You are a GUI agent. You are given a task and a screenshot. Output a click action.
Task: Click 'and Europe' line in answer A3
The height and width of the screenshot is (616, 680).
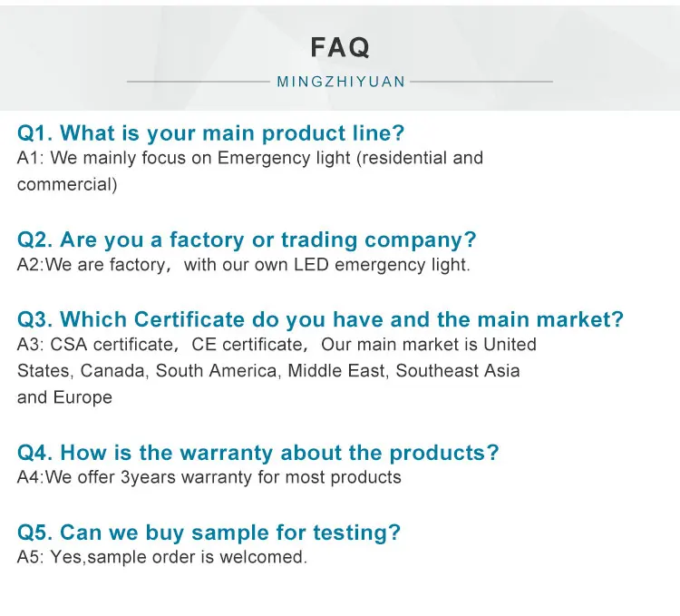(x=64, y=397)
